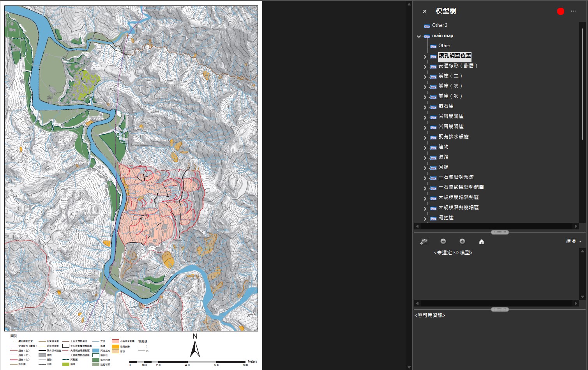Click the layer icon beside 安通線形(斷層)

(433, 66)
